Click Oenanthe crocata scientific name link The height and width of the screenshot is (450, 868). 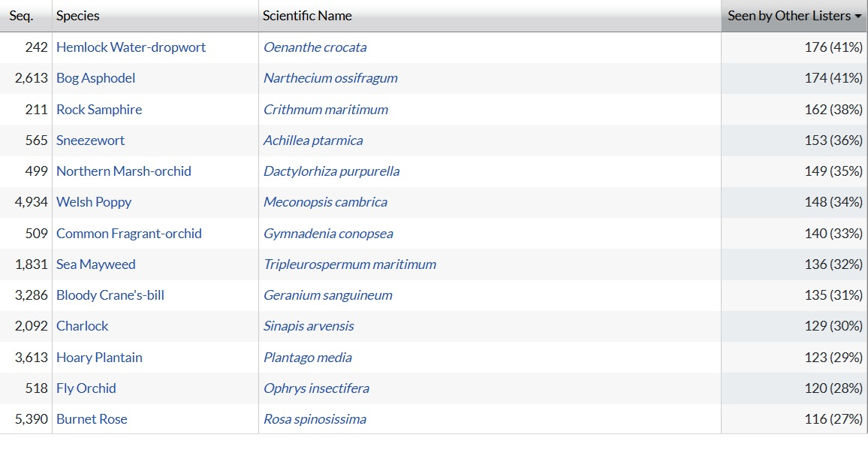click(315, 47)
